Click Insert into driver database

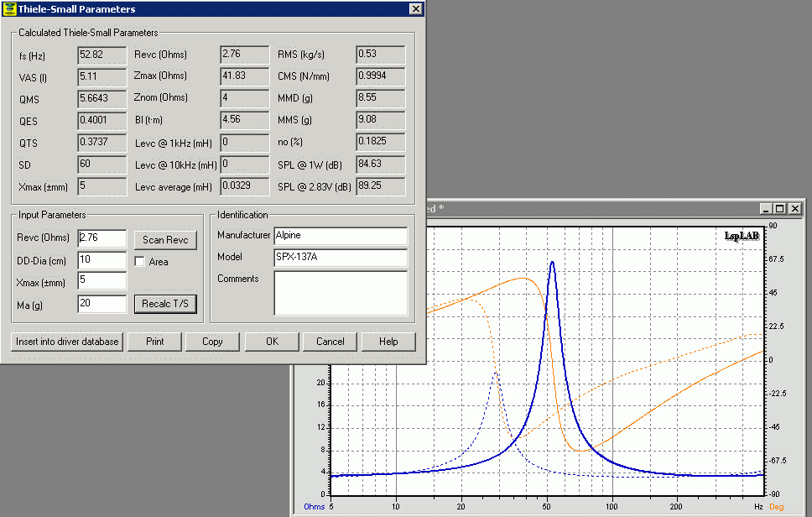(x=68, y=342)
